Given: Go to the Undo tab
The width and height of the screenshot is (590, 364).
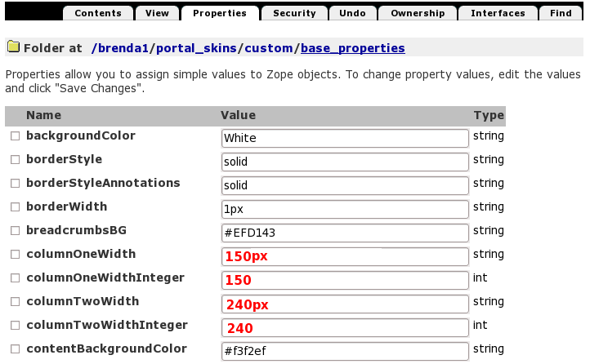Looking at the screenshot, I should click(354, 13).
